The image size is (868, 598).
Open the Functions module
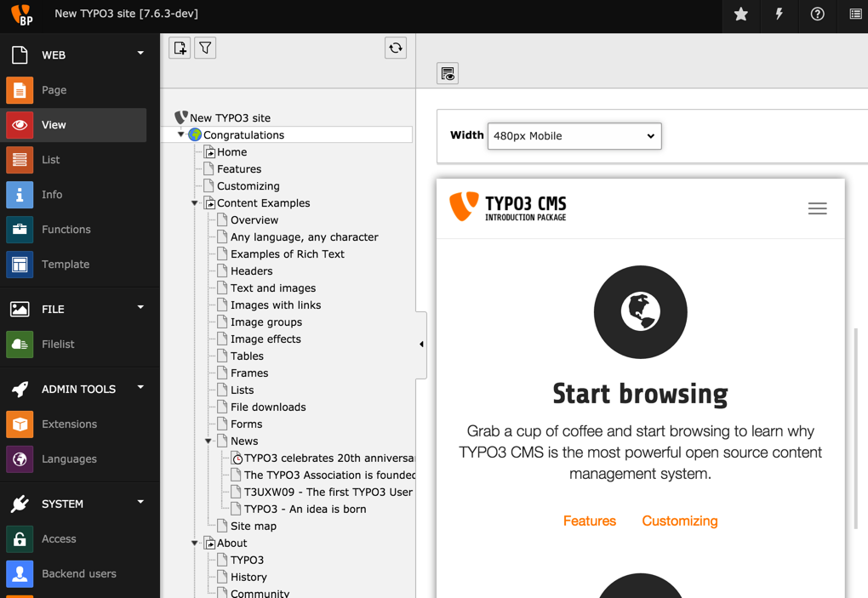pos(74,230)
